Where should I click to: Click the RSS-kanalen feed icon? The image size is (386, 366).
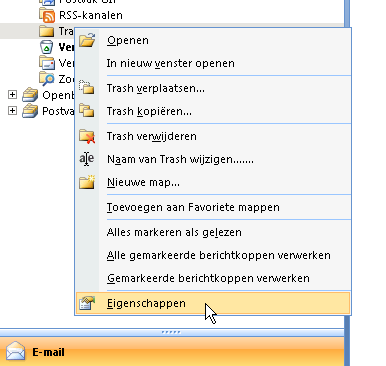[47, 15]
